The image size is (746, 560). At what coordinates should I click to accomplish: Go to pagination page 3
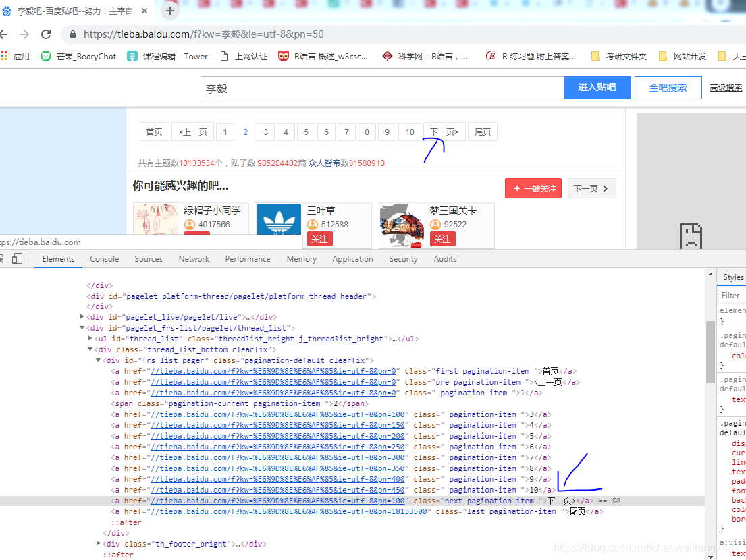click(x=265, y=132)
